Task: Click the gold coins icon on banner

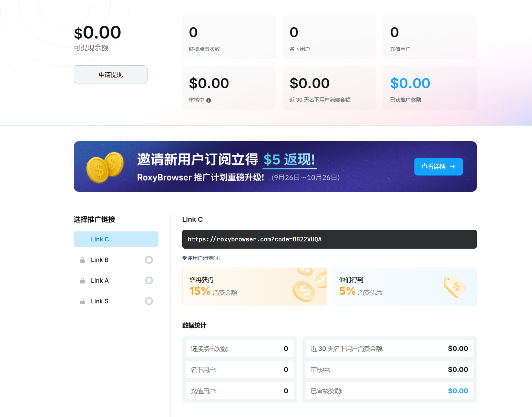Action: pyautogui.click(x=105, y=167)
